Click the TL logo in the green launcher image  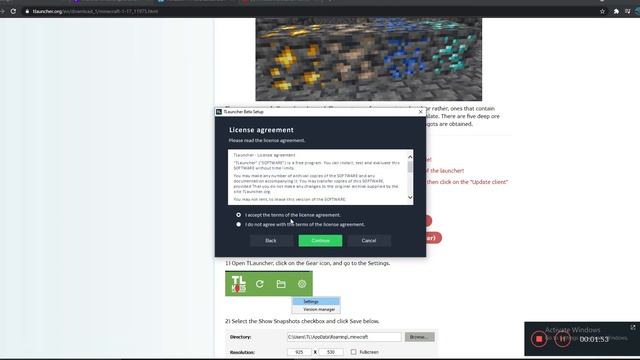click(x=239, y=284)
